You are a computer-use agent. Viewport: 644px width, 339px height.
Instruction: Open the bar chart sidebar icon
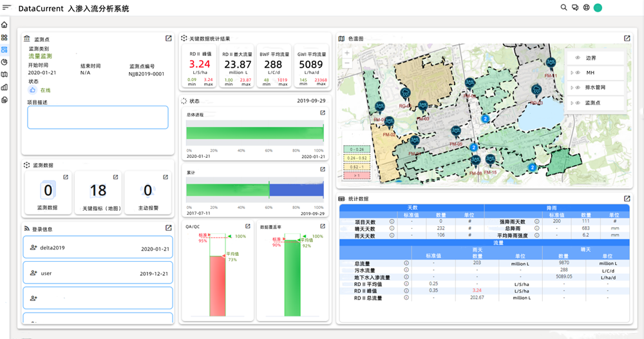[x=5, y=87]
